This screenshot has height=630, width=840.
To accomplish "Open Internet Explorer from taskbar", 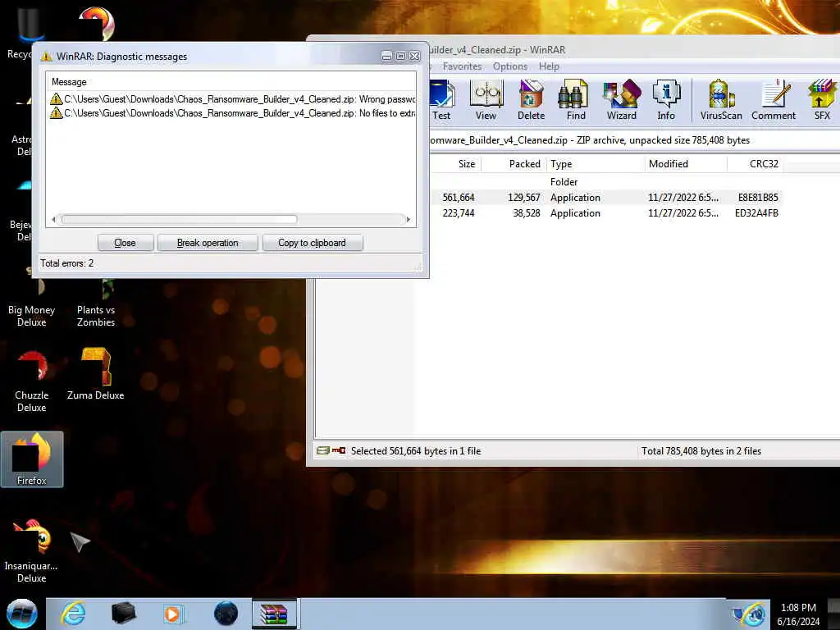I will [x=73, y=614].
